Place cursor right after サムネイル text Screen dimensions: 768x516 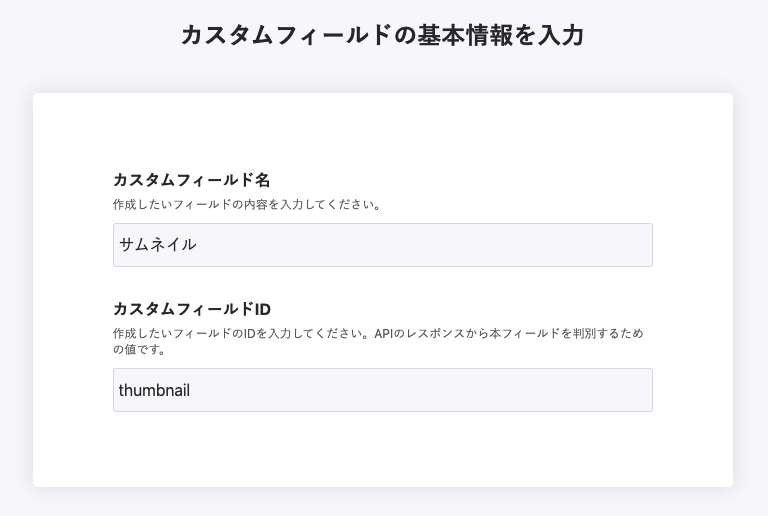[x=198, y=245]
